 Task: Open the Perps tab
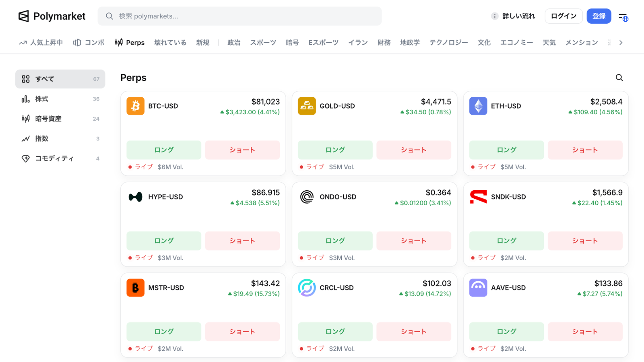click(x=130, y=43)
